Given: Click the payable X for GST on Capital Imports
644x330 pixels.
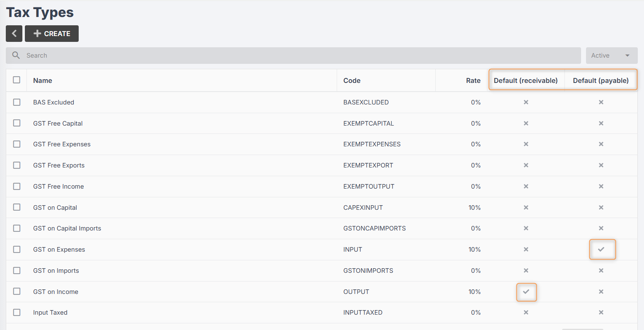Looking at the screenshot, I should click(x=601, y=228).
